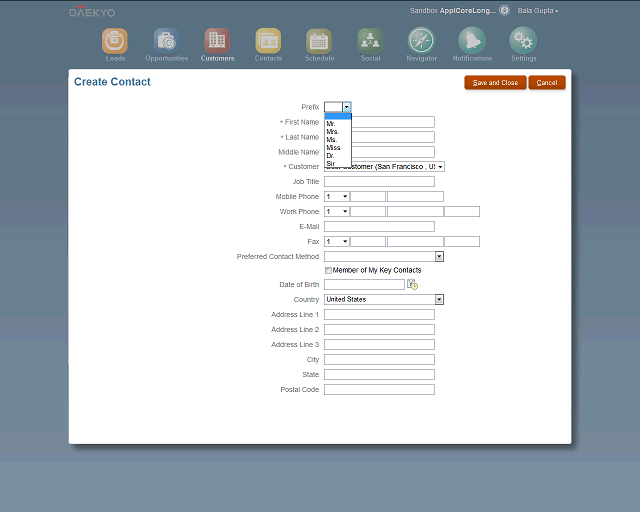This screenshot has width=640, height=512.
Task: Open the Contacts icon
Action: pyautogui.click(x=268, y=40)
